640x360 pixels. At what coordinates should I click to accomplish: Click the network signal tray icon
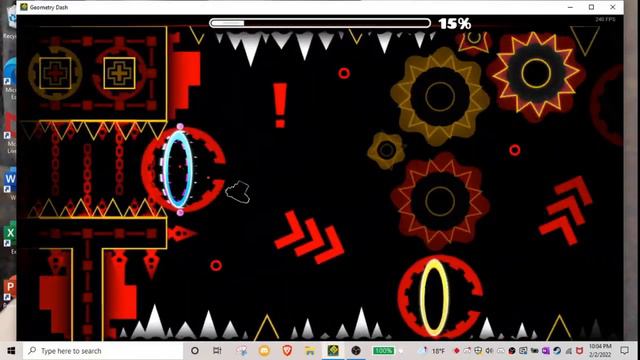568,351
